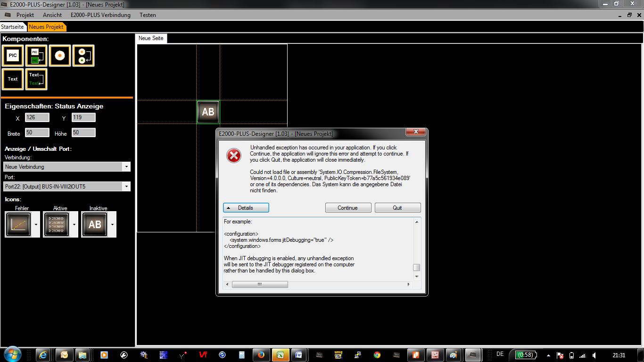Select the PIC picture component
Screen dimensions: 644x362
(13, 56)
